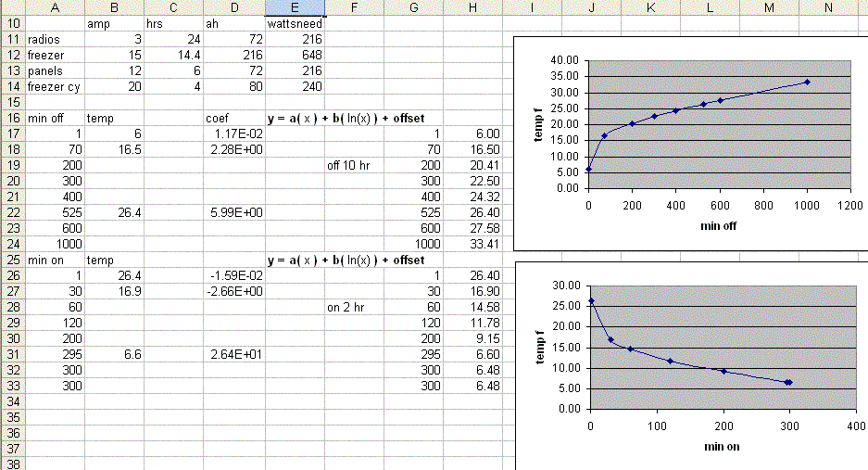The width and height of the screenshot is (868, 470).
Task: Click cell with 525 in column A
Action: pyautogui.click(x=56, y=212)
